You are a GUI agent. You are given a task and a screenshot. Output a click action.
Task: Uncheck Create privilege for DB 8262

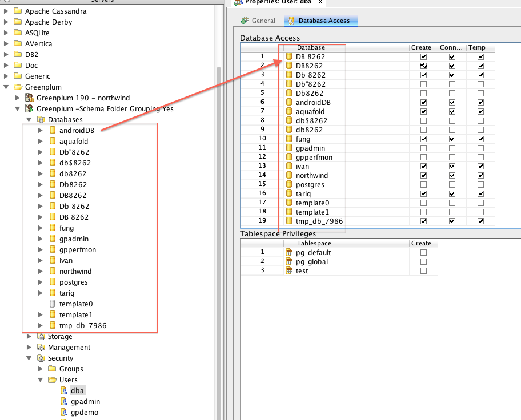[423, 56]
